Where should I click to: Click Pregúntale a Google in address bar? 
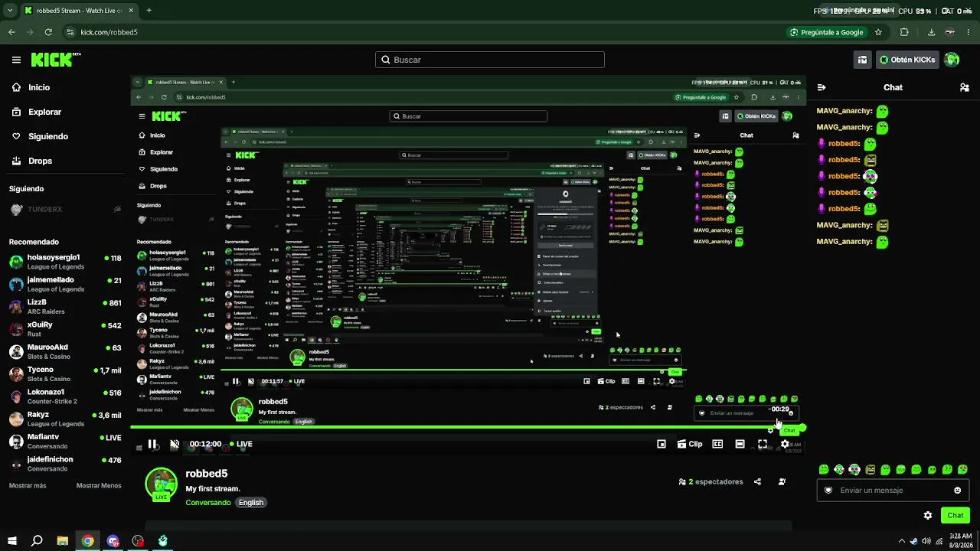826,32
